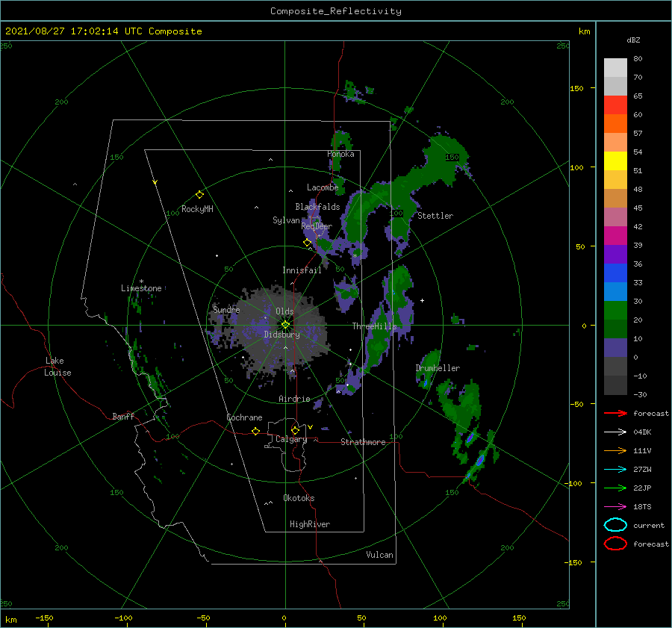This screenshot has width=672, height=628.
Task: Click the Okotoks town label
Action: 299,498
